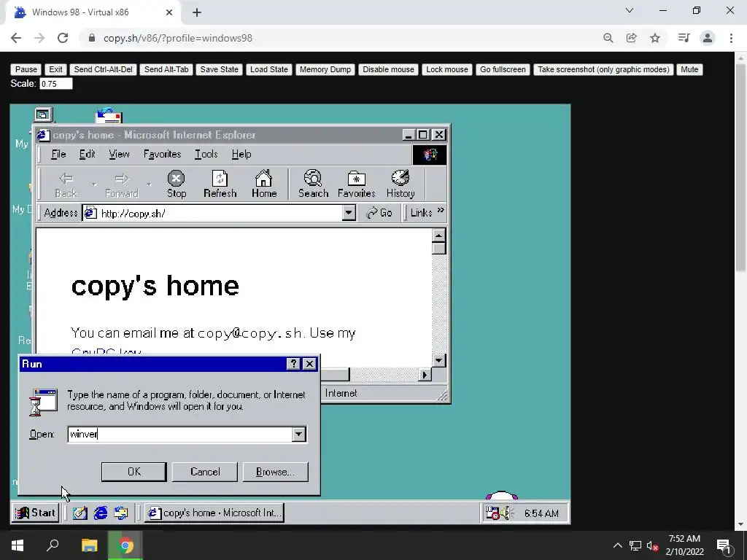Open the host notification center icon
Image resolution: width=747 pixels, height=560 pixels.
click(x=724, y=546)
